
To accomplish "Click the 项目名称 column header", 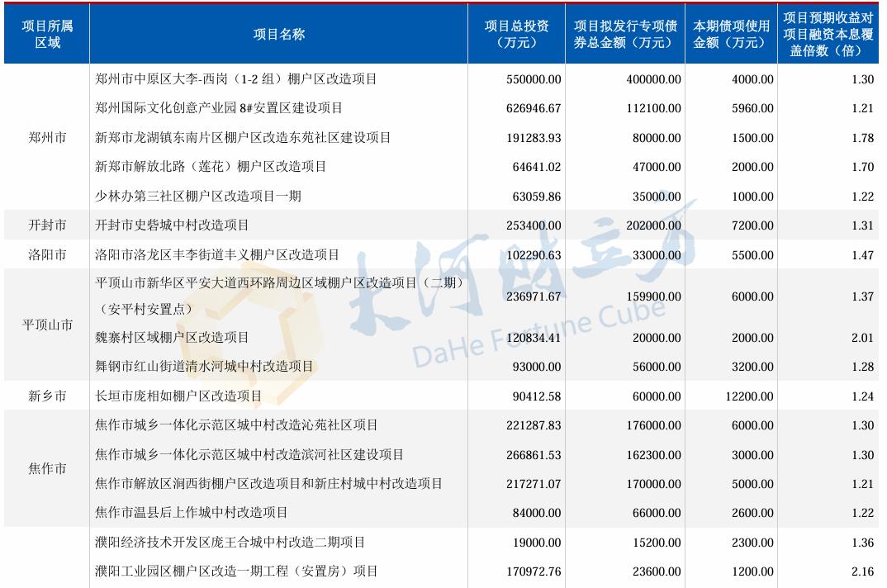I will pos(278,35).
